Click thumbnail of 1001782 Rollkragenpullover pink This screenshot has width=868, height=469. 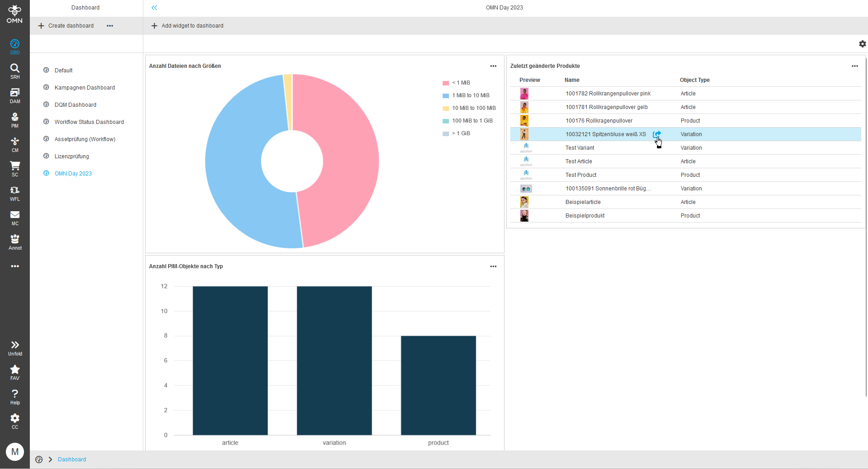tap(524, 94)
